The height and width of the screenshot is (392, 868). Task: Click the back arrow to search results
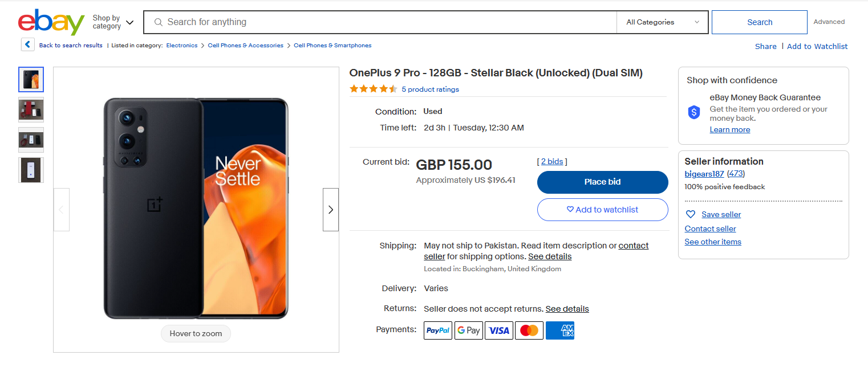[28, 45]
